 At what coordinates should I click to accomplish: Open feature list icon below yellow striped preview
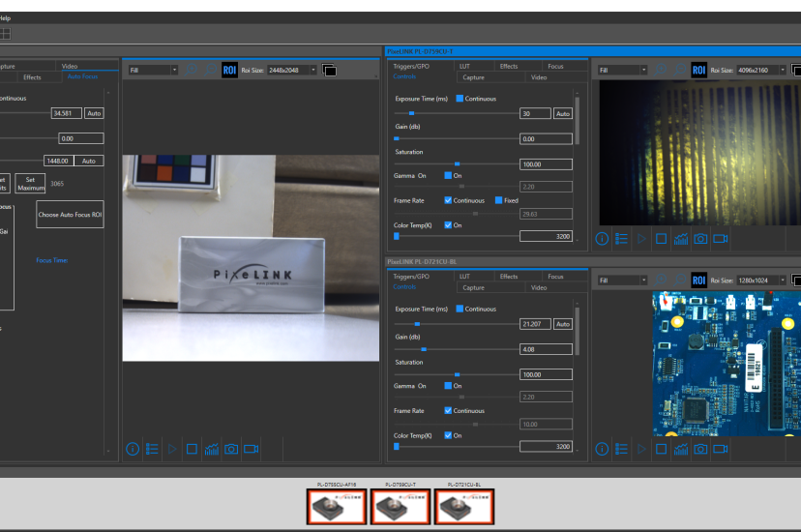[x=621, y=238]
